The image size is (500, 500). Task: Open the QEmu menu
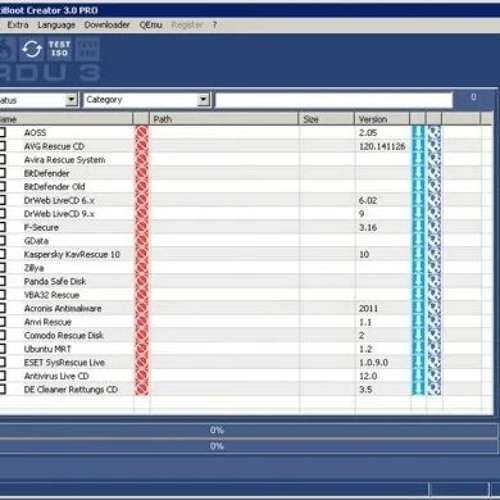coord(151,25)
